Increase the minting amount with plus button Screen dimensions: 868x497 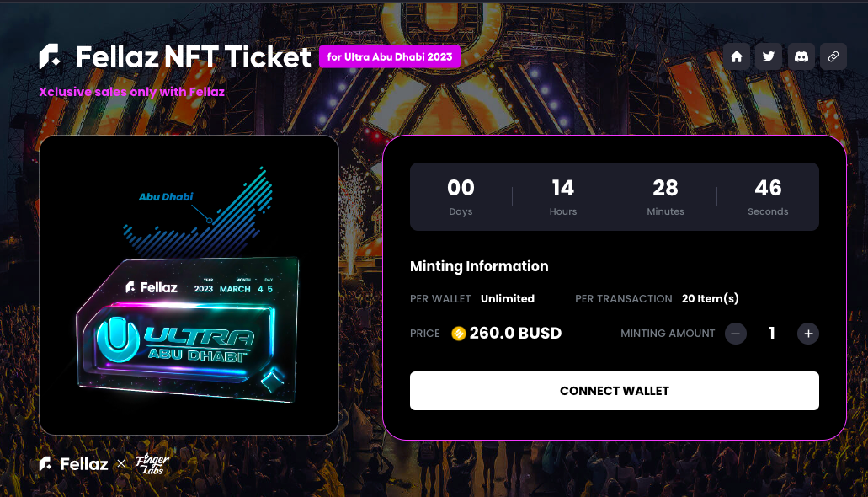[808, 334]
